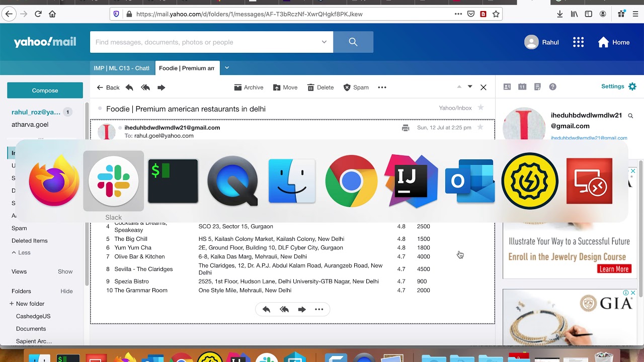Expand advanced search dropdown arrow
This screenshot has width=644, height=362.
(325, 42)
